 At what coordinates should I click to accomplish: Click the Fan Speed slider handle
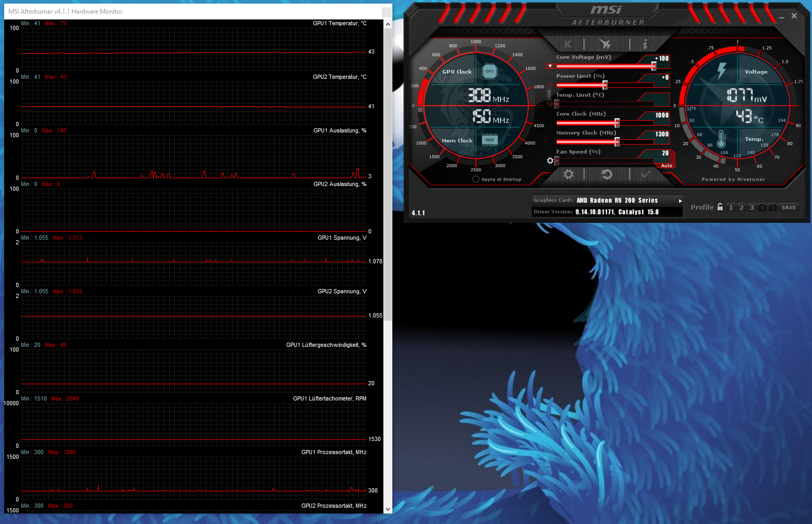[557, 161]
